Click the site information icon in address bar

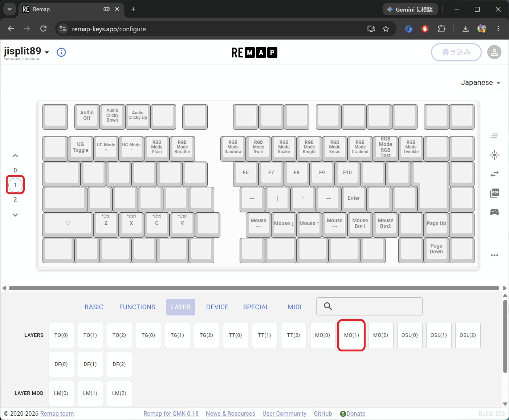tap(63, 29)
